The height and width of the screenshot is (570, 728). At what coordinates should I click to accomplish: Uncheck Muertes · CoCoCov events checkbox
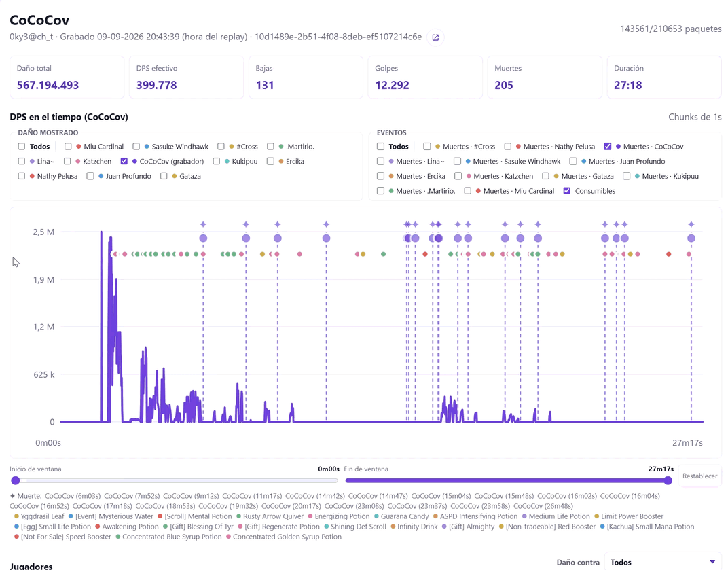tap(608, 146)
